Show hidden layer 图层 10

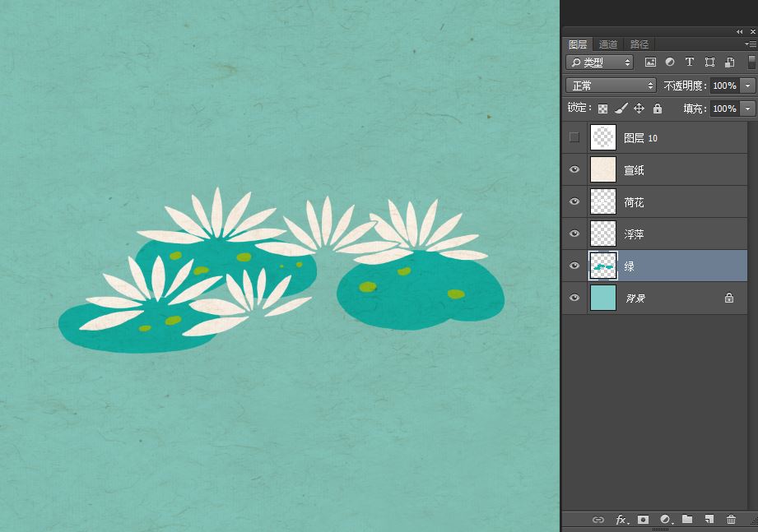tap(574, 137)
